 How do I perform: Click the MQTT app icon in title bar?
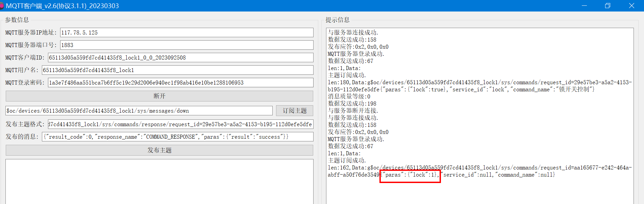(x=1, y=6)
